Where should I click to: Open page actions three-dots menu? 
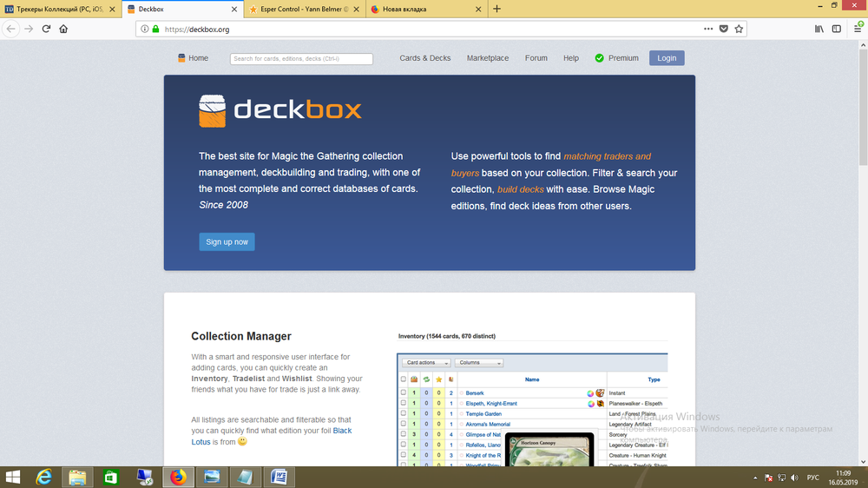pos(708,29)
